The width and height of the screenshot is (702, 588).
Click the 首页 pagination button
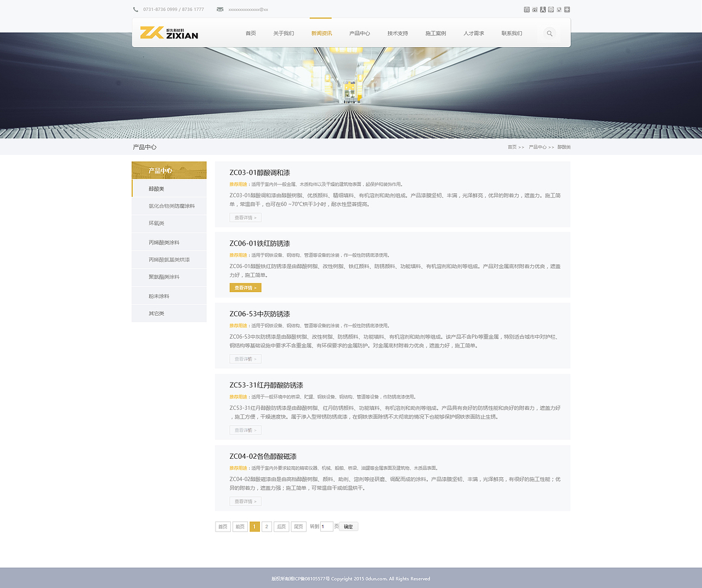pyautogui.click(x=223, y=527)
